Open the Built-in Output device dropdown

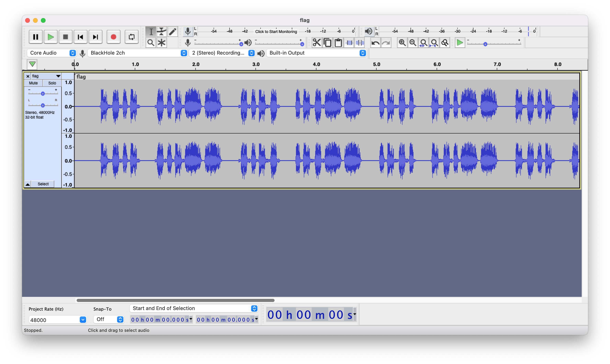[316, 53]
